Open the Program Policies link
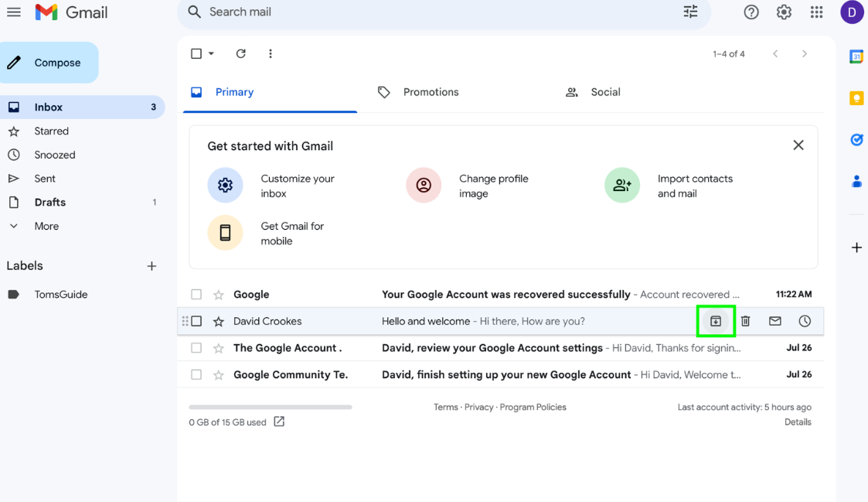 tap(533, 408)
